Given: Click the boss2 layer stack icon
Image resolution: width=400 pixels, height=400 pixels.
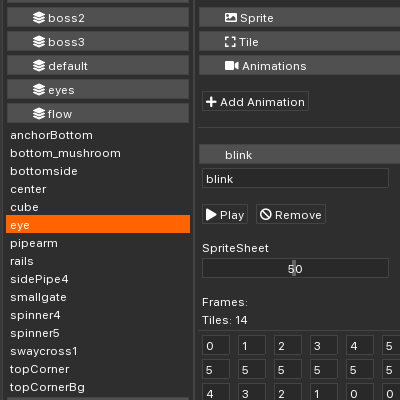Looking at the screenshot, I should pyautogui.click(x=39, y=18).
